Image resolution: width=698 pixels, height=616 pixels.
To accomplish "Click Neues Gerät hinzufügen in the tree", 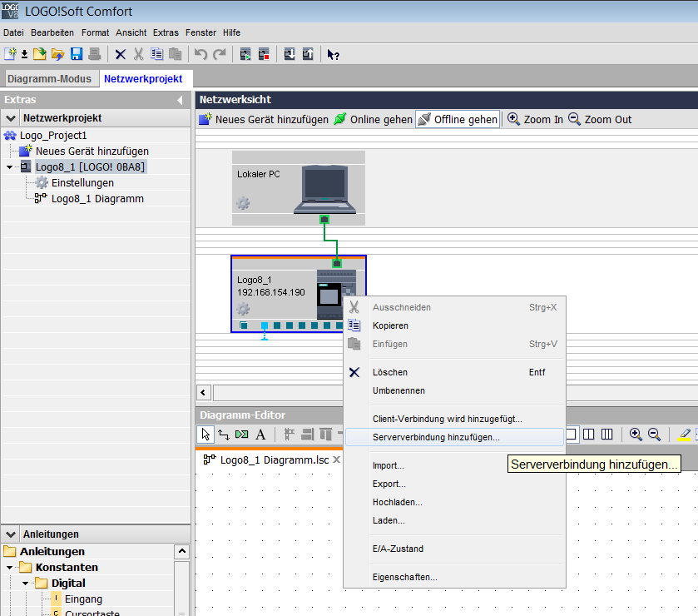I will pos(92,152).
